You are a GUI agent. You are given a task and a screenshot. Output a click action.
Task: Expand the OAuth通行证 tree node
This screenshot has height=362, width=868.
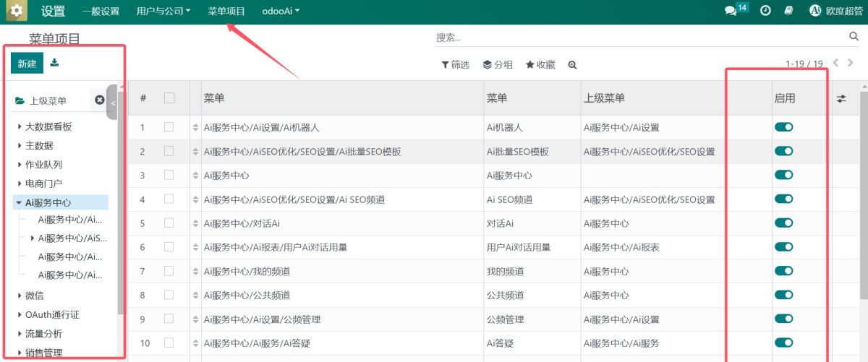[20, 314]
